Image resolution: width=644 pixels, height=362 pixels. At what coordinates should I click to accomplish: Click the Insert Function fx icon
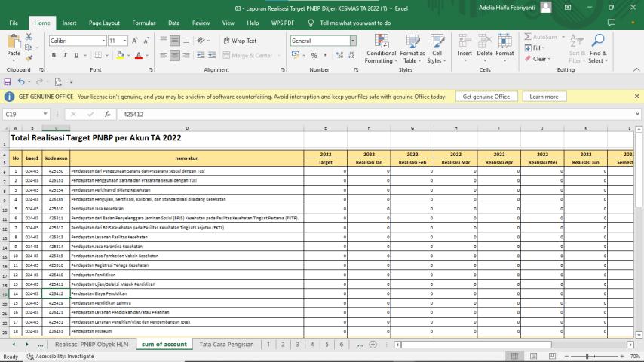[107, 114]
